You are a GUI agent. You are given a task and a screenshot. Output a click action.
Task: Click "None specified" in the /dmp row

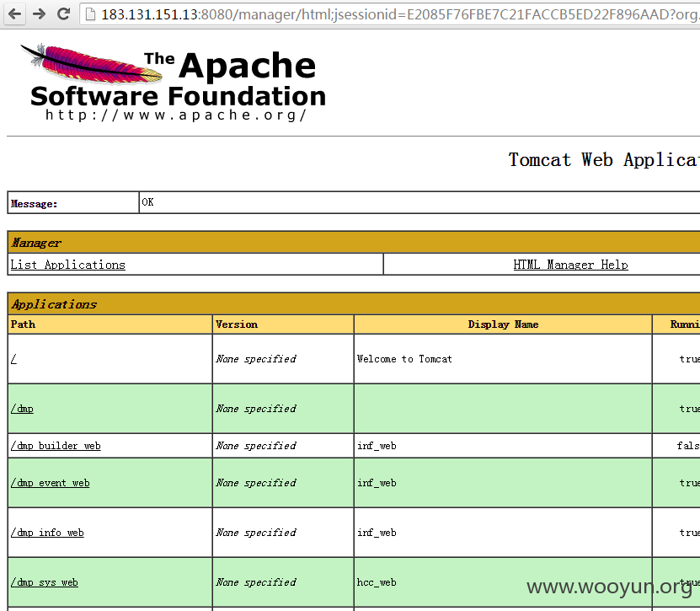click(x=256, y=409)
